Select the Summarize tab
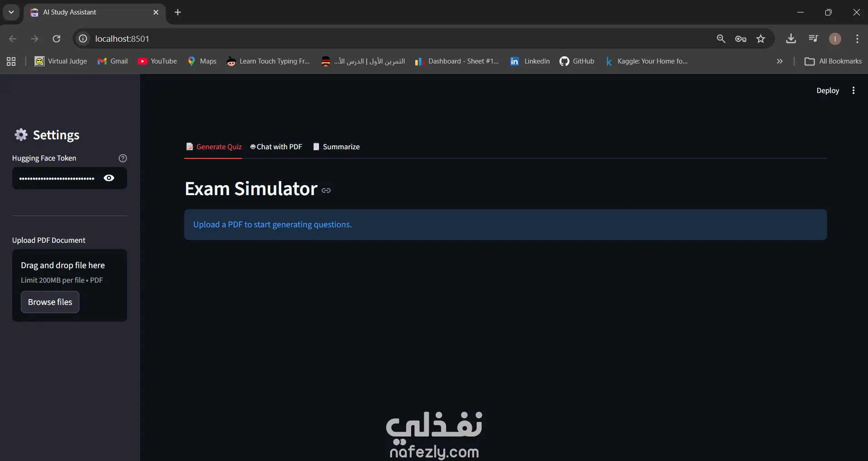The height and width of the screenshot is (461, 868). point(336,147)
